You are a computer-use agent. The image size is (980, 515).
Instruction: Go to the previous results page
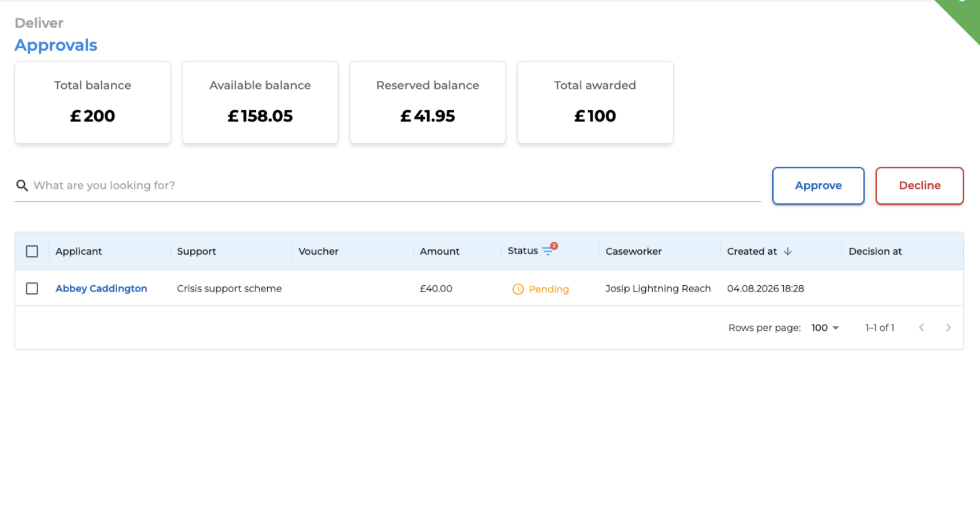pos(922,327)
